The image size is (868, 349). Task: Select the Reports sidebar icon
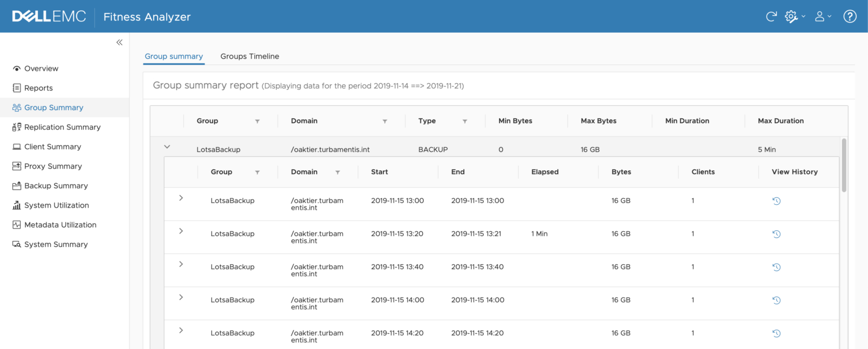tap(18, 88)
